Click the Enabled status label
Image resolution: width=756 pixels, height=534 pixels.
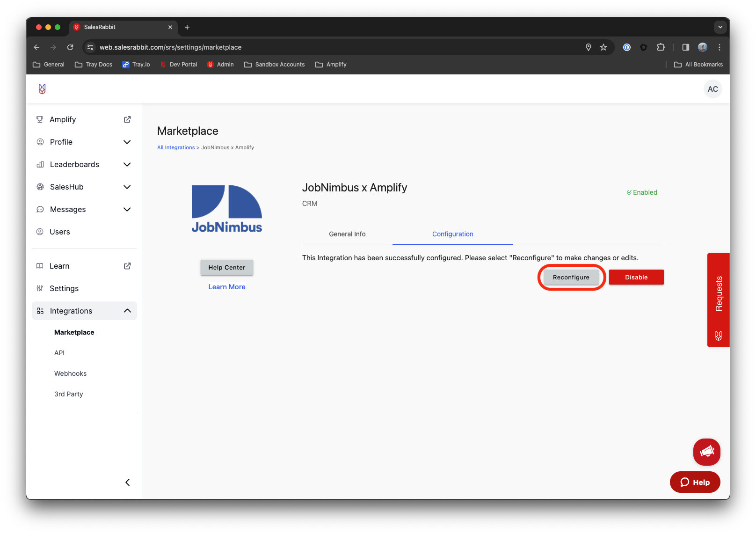pos(642,192)
